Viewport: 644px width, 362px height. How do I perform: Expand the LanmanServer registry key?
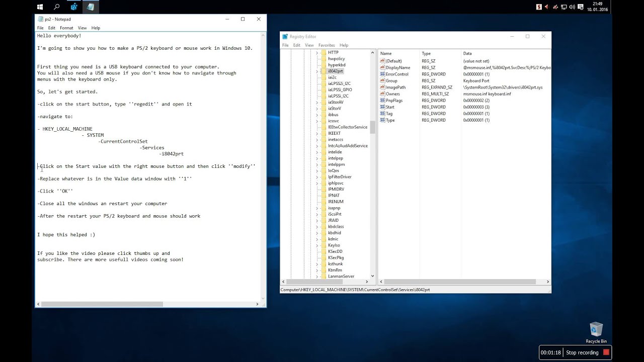317,276
